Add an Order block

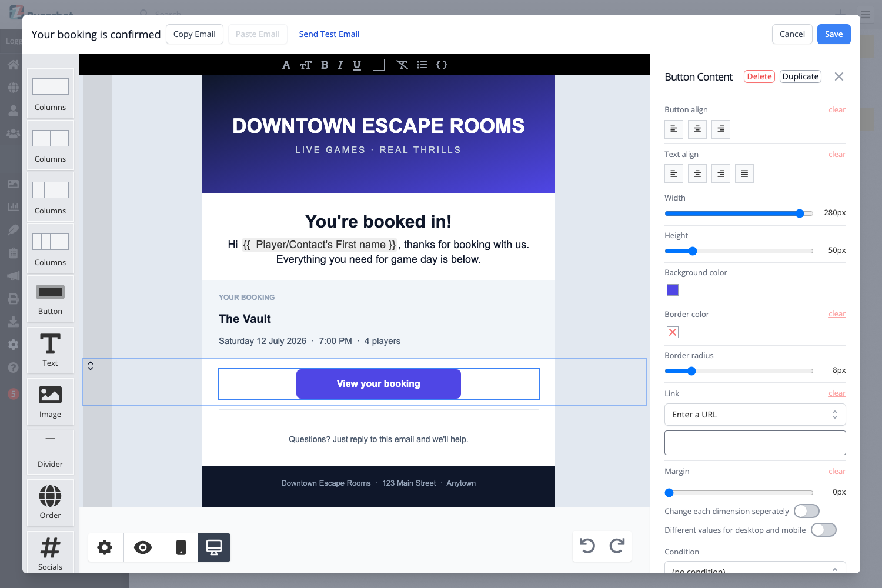point(51,502)
